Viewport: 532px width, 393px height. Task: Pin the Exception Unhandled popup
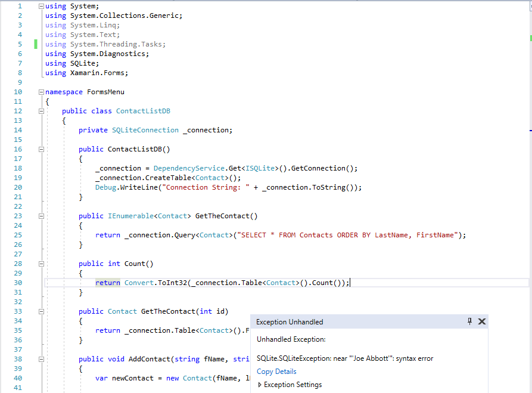pos(470,321)
